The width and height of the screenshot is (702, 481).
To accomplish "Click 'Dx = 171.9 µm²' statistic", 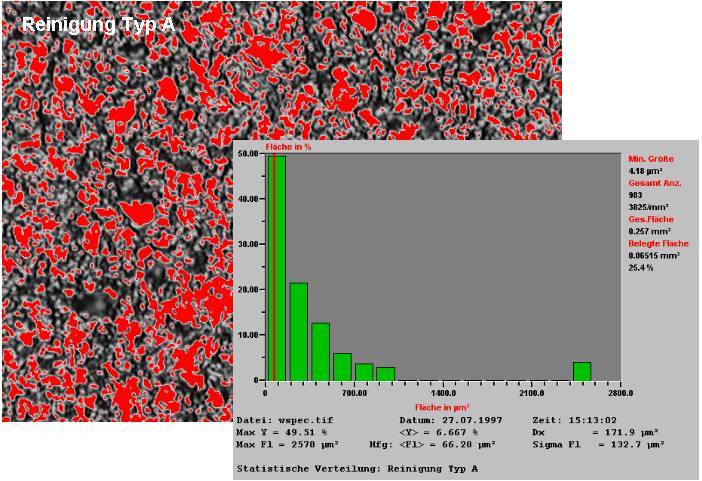I will (x=595, y=433).
